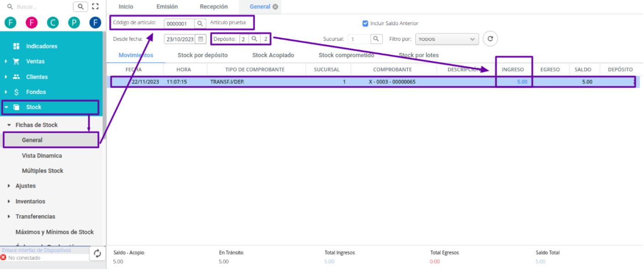
Task: Sort by the FECHA column header
Action: coord(134,69)
